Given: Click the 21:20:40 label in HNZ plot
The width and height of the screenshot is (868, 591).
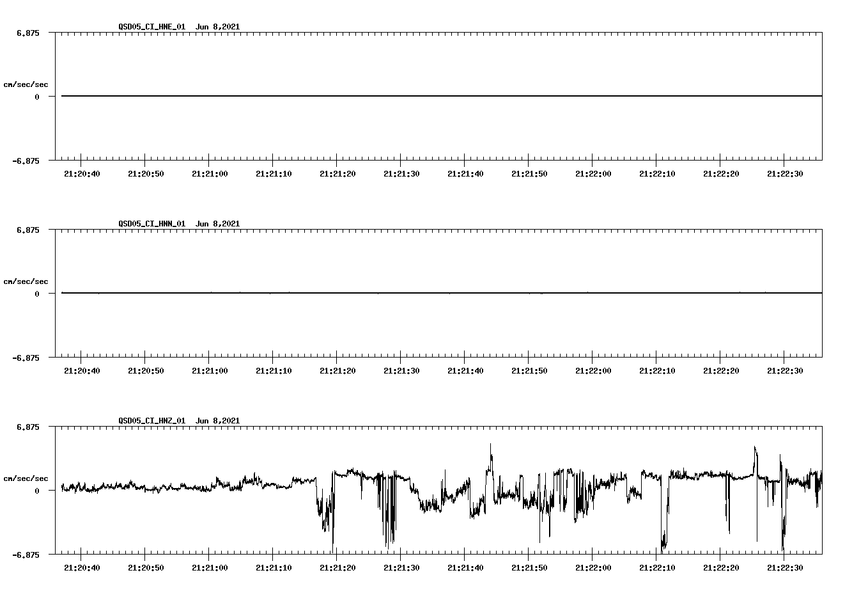Looking at the screenshot, I should [82, 567].
